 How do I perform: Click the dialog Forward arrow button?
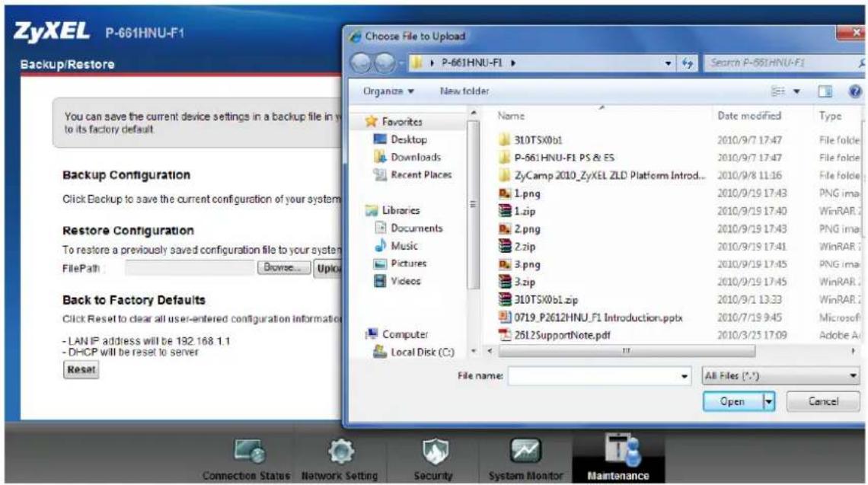[x=385, y=63]
